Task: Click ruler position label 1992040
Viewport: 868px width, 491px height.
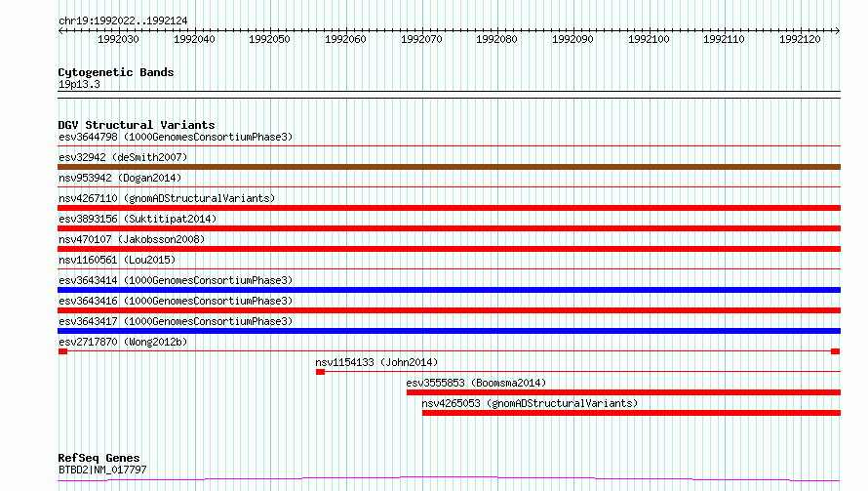Action: tap(194, 39)
